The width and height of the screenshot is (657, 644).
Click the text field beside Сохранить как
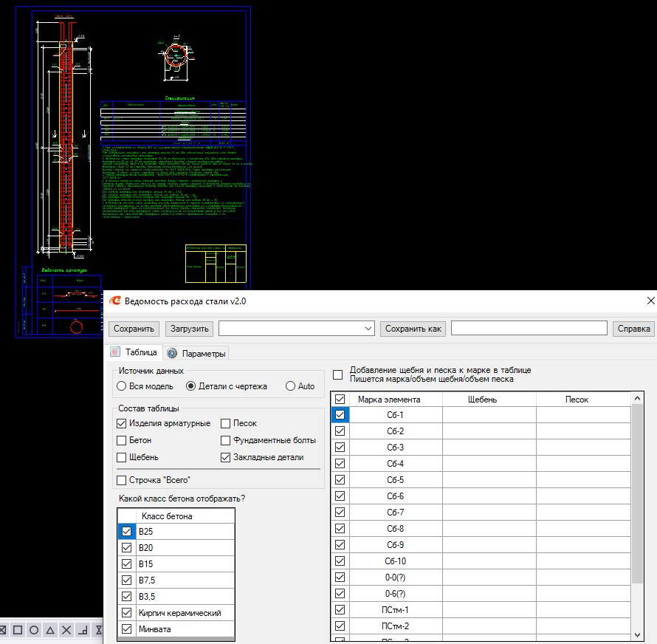[x=529, y=329]
